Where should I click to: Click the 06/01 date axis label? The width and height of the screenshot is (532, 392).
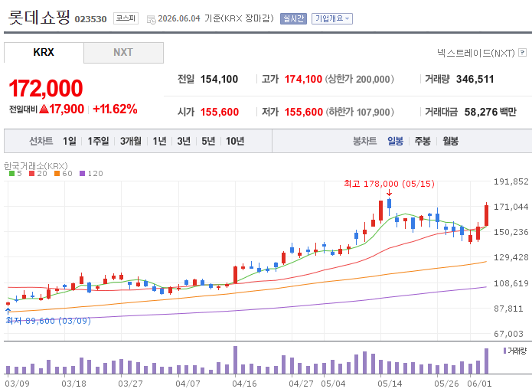coord(479,384)
